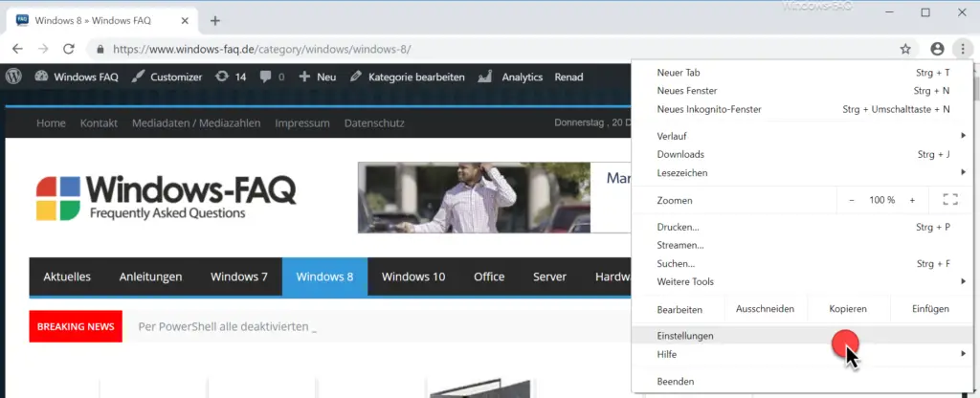This screenshot has width=980, height=398.
Task: Increase zoom with the plus button
Action: (912, 200)
